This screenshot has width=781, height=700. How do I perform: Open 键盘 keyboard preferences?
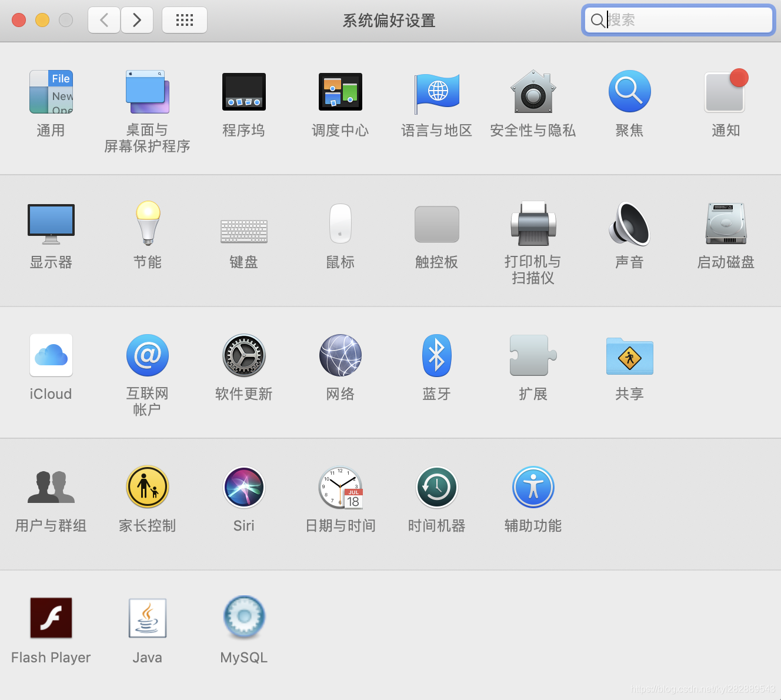244,231
